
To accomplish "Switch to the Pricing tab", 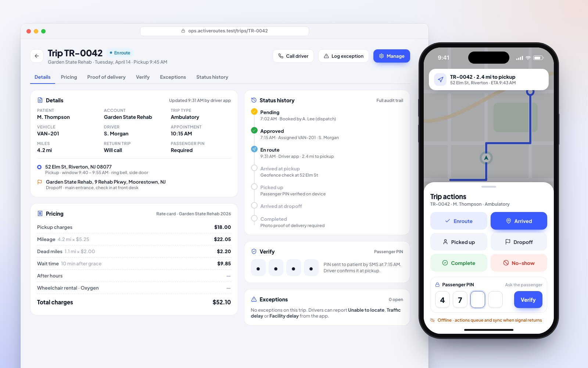I will (69, 77).
